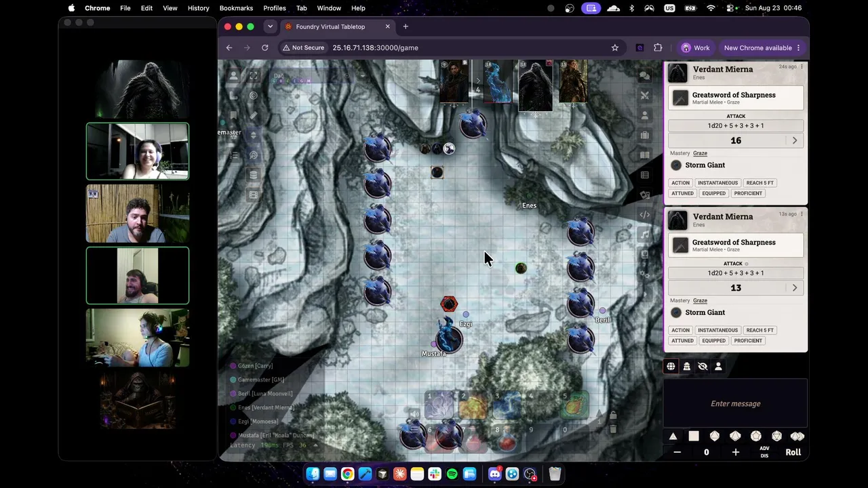Open the Playlists music-note sidebar tab
Viewport: 868px width, 488px height.
645,235
